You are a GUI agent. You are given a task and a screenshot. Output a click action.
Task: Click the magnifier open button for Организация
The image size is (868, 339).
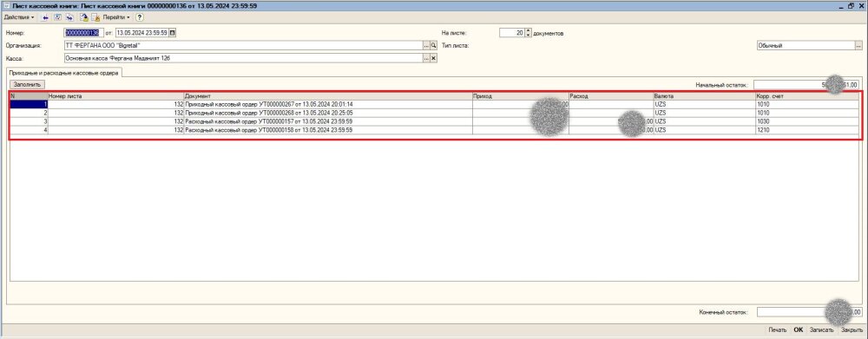pyautogui.click(x=434, y=45)
